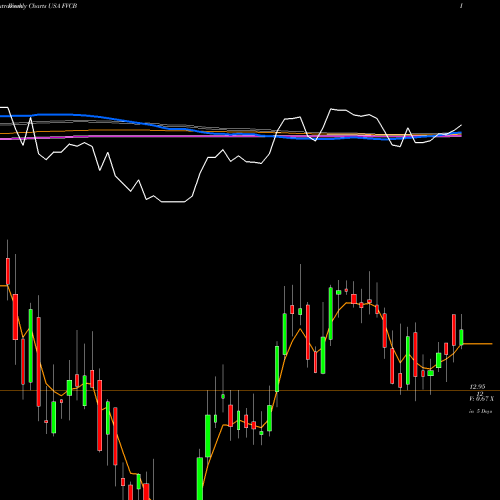This screenshot has width=500, height=500.
Task: Select the 12.95 price label
Action: point(477,387)
